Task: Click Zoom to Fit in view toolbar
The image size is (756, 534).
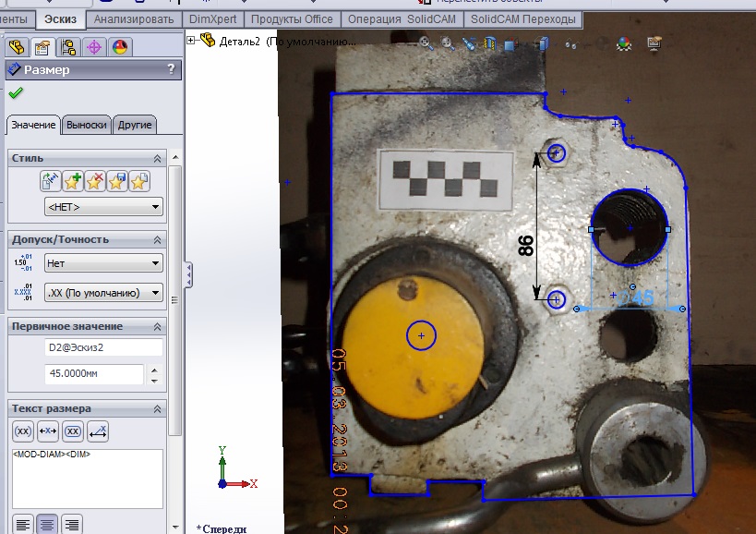Action: (426, 43)
